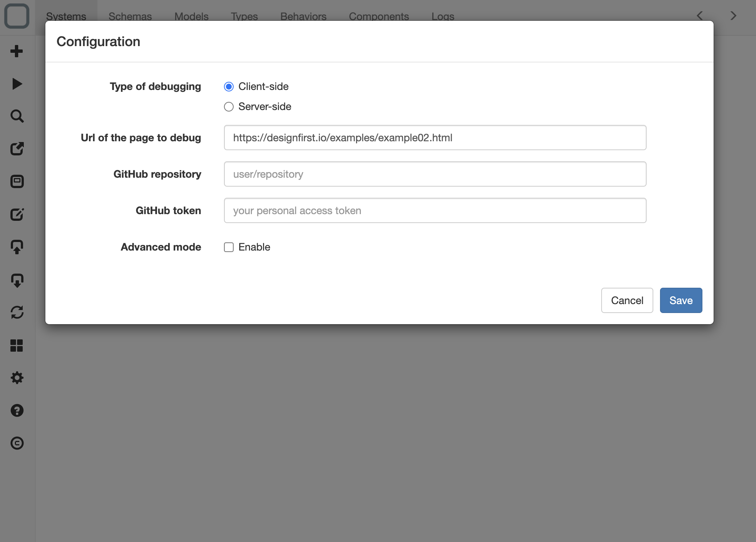Click the pencil edit icon in sidebar

[17, 214]
